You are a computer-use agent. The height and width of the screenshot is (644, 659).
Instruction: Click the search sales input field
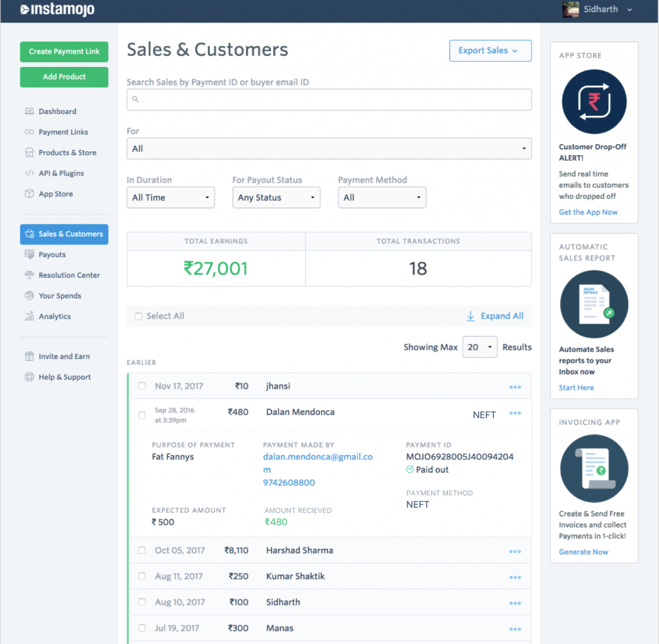(x=329, y=100)
